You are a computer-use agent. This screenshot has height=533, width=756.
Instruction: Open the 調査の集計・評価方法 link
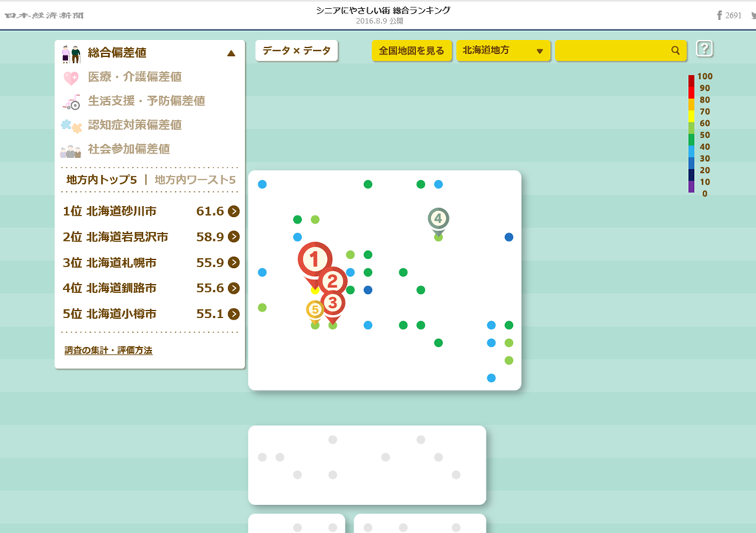108,351
